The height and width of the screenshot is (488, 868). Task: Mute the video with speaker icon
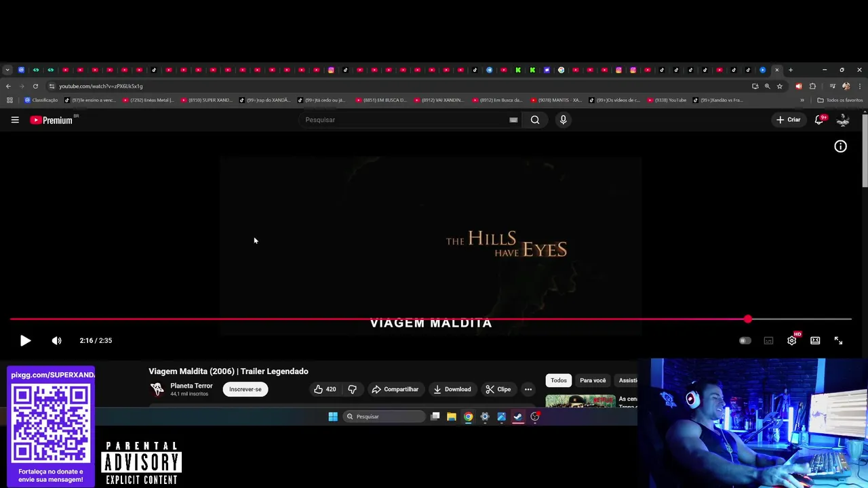coord(56,341)
